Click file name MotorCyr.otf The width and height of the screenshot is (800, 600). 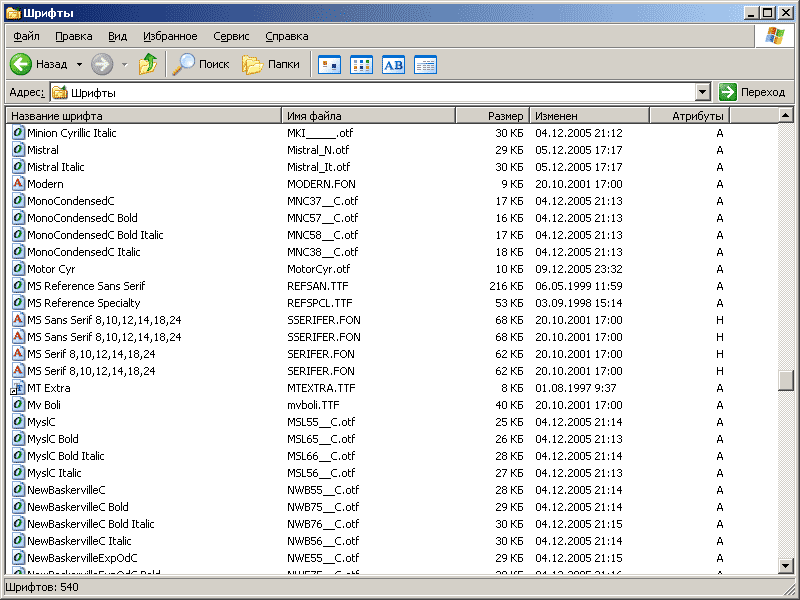click(319, 269)
